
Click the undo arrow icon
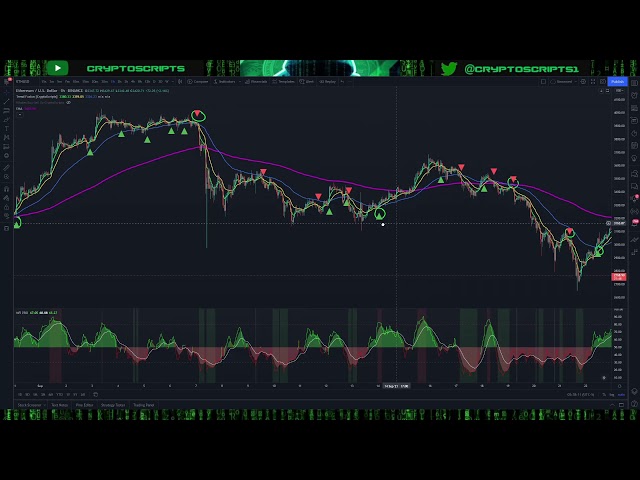point(342,82)
